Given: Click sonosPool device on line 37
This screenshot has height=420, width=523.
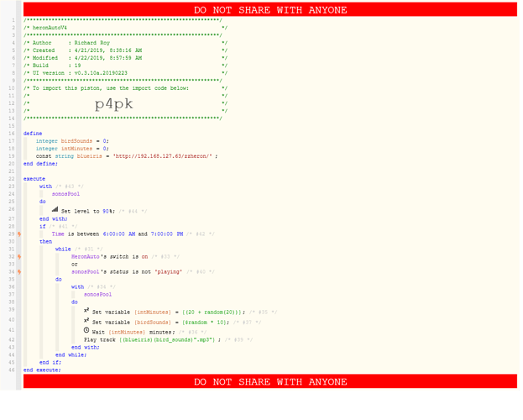Looking at the screenshot, I should (97, 295).
